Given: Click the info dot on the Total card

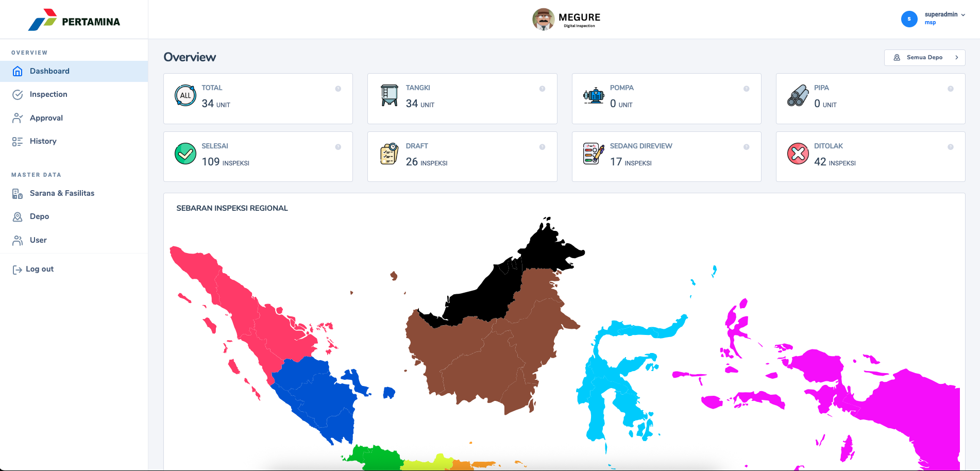Looking at the screenshot, I should click(x=338, y=89).
